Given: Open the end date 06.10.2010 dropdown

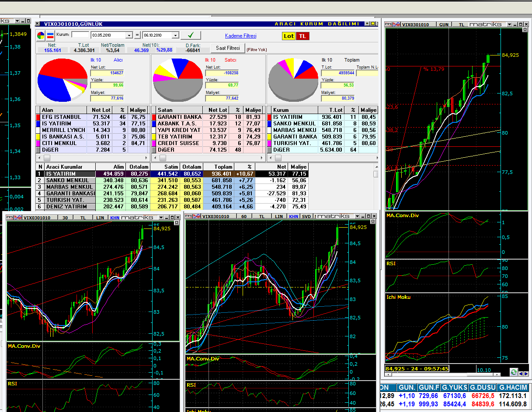Looking at the screenshot, I should pos(175,35).
